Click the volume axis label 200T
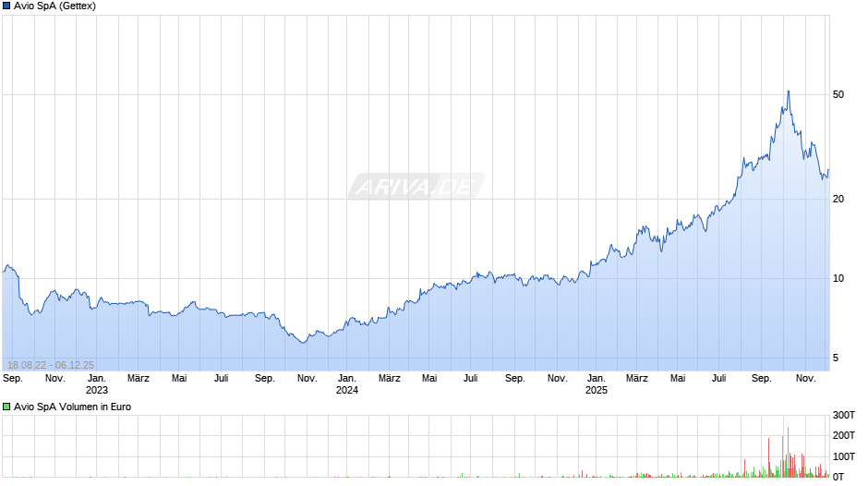 click(x=844, y=435)
